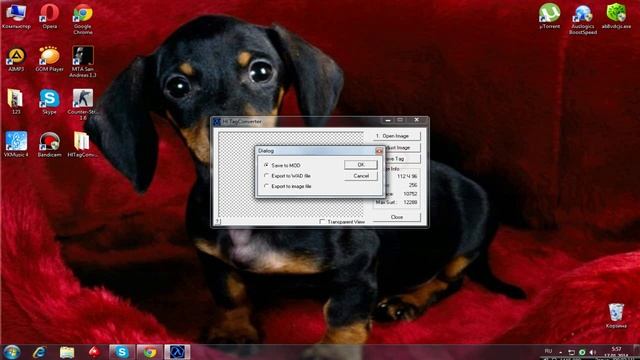Click the 1. Open Image button
Viewport: 640px width, 360px height.
pyautogui.click(x=397, y=136)
